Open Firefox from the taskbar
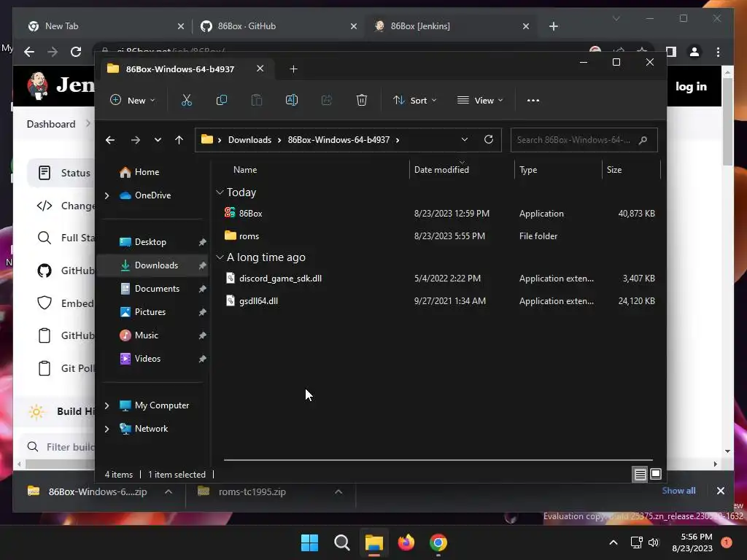Image resolution: width=747 pixels, height=560 pixels. (x=406, y=542)
